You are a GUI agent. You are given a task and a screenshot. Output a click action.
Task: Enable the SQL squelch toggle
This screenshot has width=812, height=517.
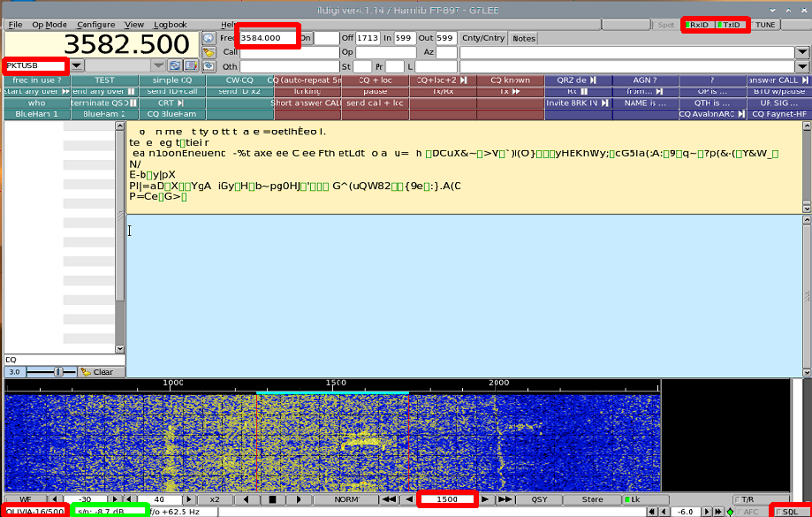pyautogui.click(x=789, y=512)
